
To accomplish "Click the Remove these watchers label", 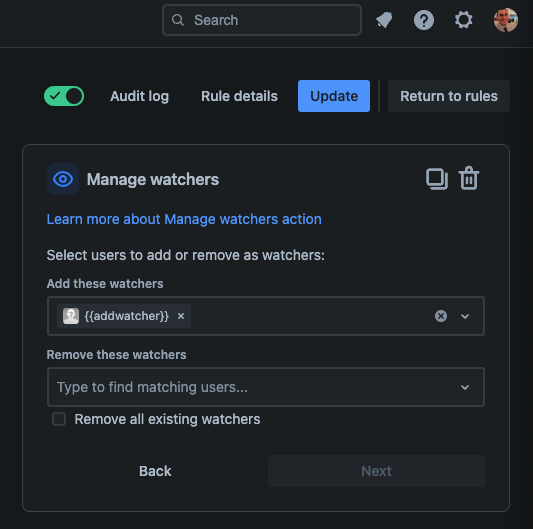I will (x=116, y=355).
